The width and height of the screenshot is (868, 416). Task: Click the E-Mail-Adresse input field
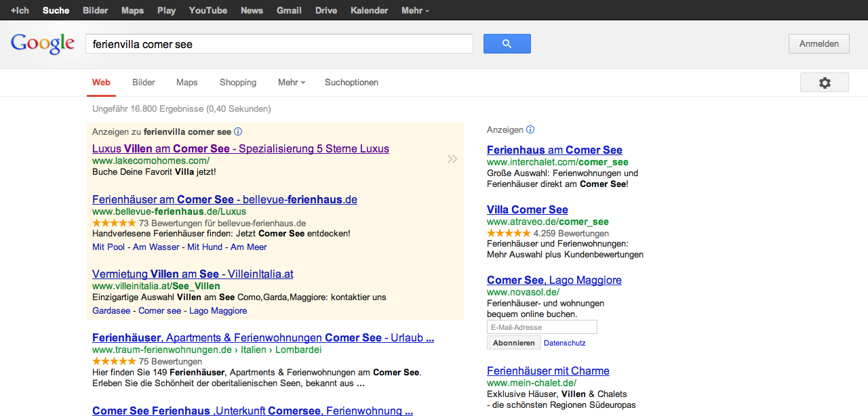(542, 327)
